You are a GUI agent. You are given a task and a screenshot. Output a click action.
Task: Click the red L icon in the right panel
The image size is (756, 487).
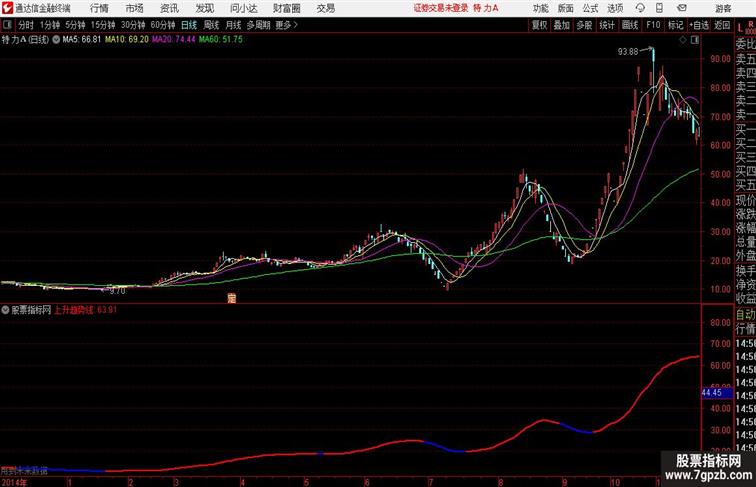pyautogui.click(x=740, y=29)
